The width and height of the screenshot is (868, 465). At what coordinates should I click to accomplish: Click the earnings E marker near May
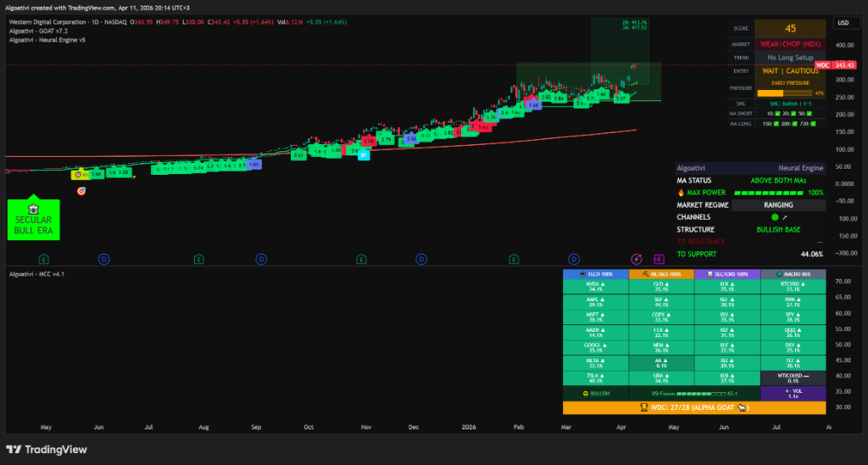coord(44,259)
